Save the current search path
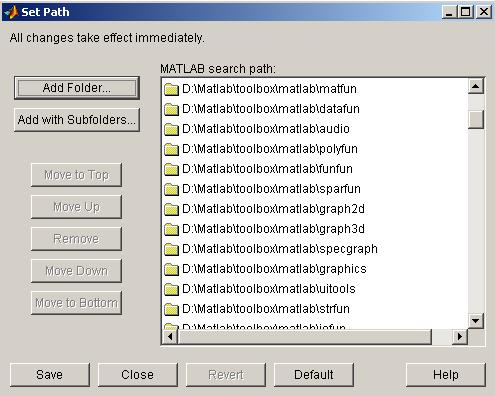The height and width of the screenshot is (396, 495). pyautogui.click(x=50, y=375)
